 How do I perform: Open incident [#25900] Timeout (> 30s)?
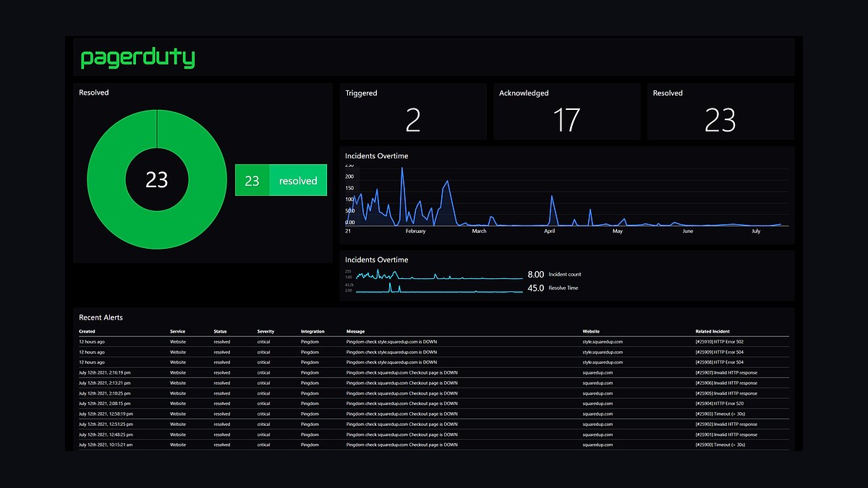coord(720,445)
